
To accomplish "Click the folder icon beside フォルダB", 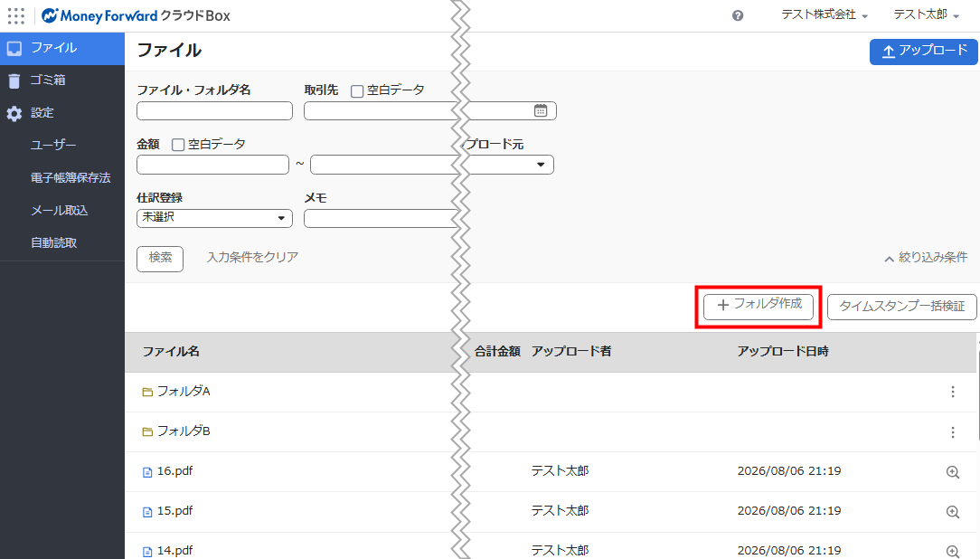I will [x=147, y=432].
